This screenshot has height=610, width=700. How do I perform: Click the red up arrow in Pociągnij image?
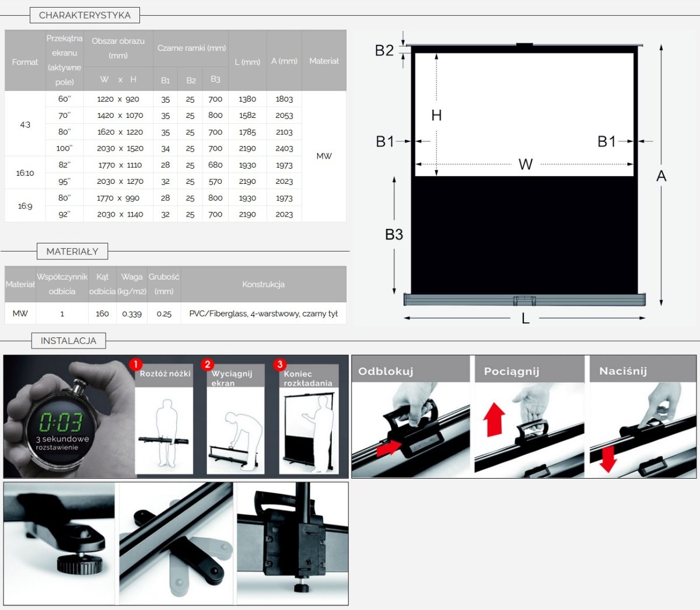(495, 419)
